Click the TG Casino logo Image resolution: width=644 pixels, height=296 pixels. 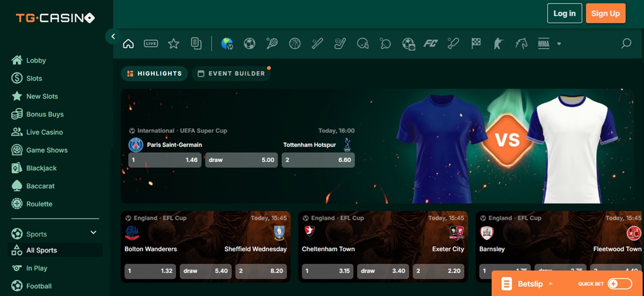coord(55,18)
